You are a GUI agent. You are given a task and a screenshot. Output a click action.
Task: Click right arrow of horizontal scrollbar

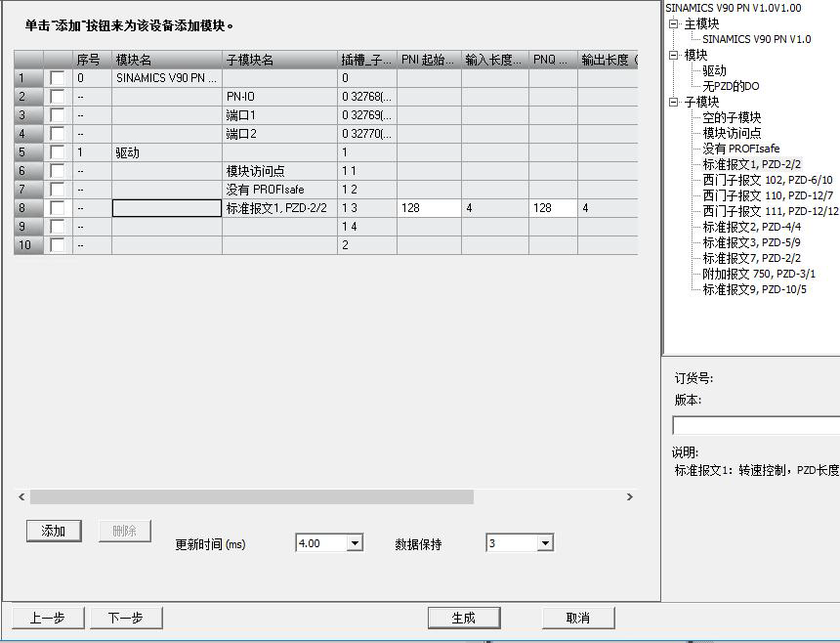pos(630,497)
